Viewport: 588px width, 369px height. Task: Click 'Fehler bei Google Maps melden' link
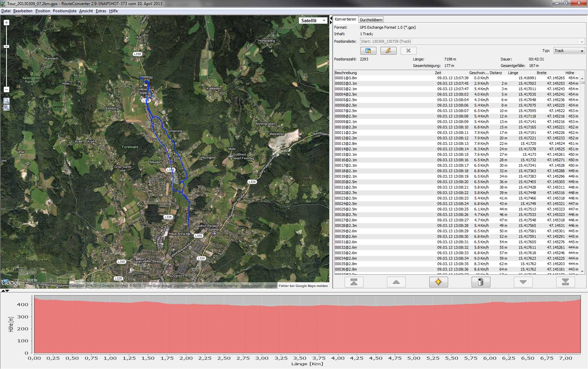click(x=303, y=286)
